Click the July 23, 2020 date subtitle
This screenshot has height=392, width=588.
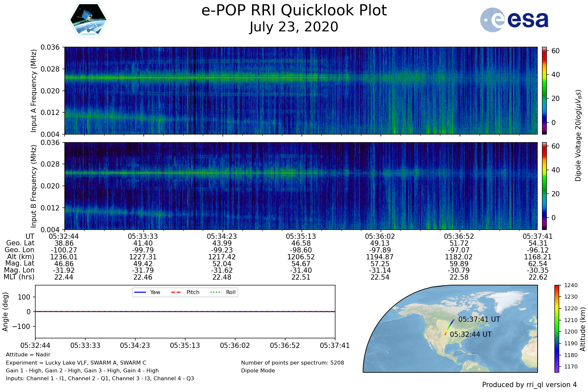click(294, 27)
